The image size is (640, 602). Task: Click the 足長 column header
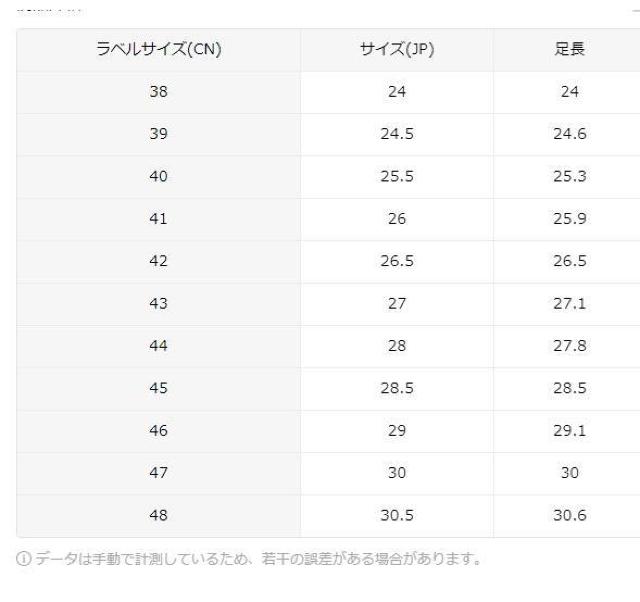[x=569, y=50]
